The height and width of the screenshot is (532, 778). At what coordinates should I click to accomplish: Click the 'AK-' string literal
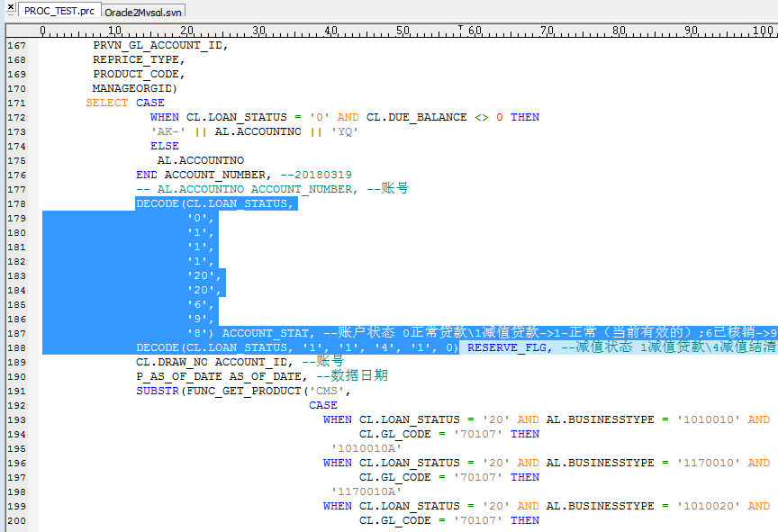[x=168, y=132]
